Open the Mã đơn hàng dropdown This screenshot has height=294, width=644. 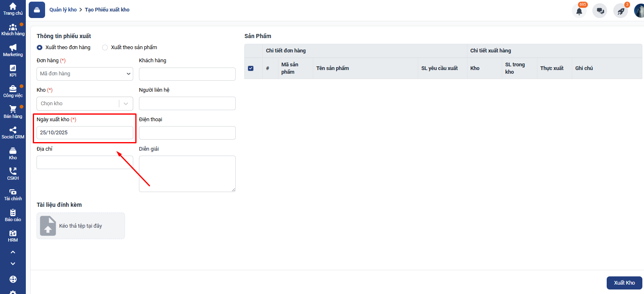click(x=85, y=74)
